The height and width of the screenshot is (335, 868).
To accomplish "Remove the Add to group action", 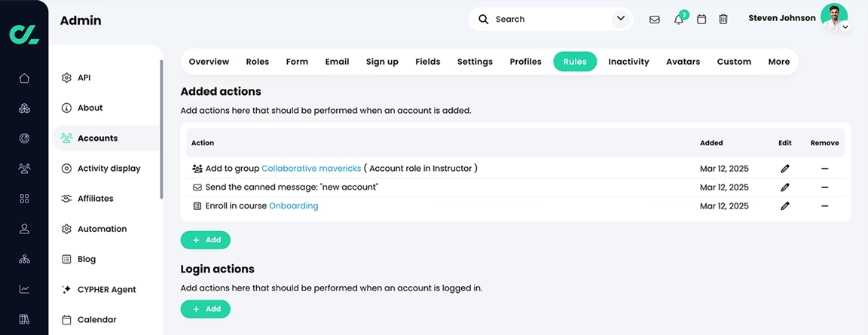I will [x=825, y=169].
